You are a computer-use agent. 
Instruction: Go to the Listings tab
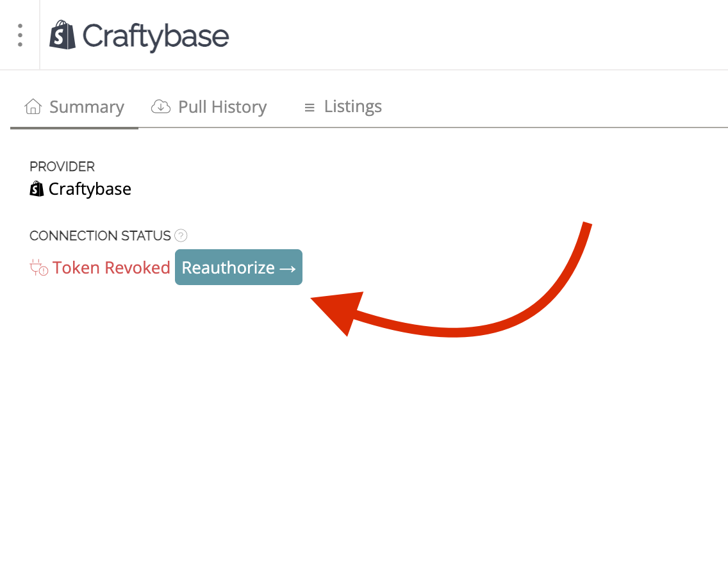tap(343, 107)
